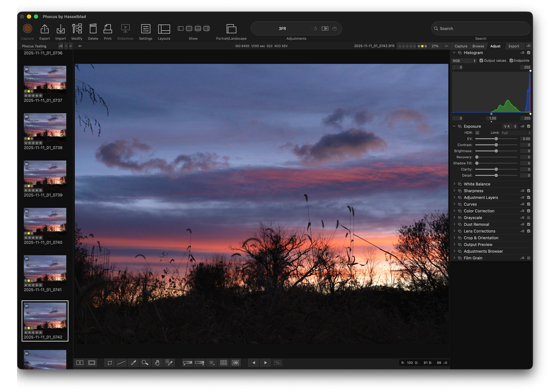
Task: Enable the Film Grain checkbox
Action: point(529,258)
